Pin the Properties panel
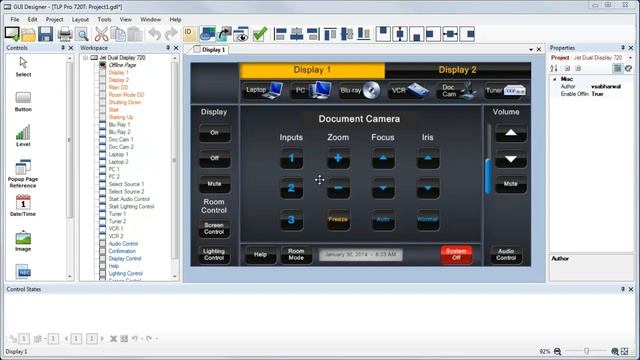 pyautogui.click(x=623, y=48)
